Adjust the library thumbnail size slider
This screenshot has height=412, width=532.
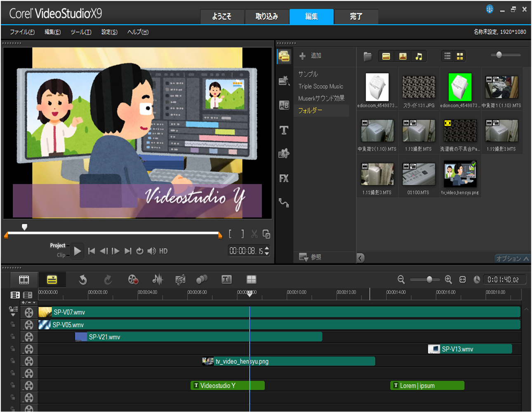(x=499, y=54)
